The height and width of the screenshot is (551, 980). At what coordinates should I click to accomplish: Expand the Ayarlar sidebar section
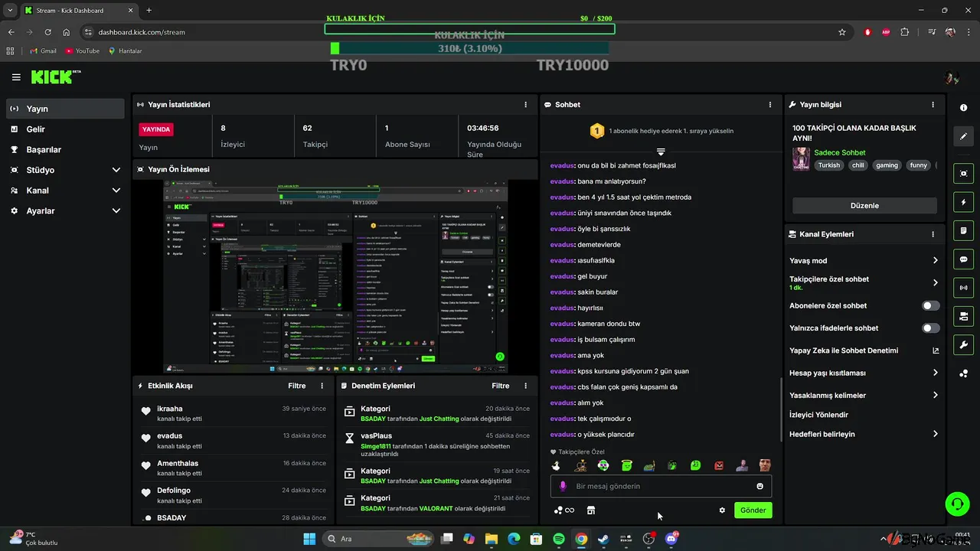65,210
